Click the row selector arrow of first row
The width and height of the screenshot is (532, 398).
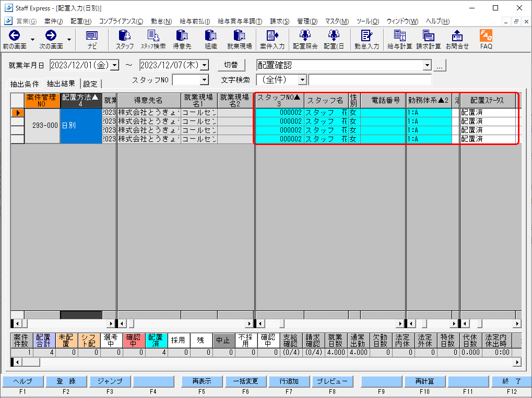coord(17,113)
